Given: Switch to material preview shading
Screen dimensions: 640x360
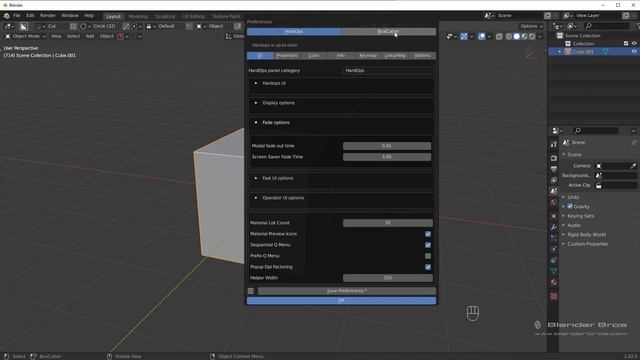Looking at the screenshot, I should coord(524,36).
